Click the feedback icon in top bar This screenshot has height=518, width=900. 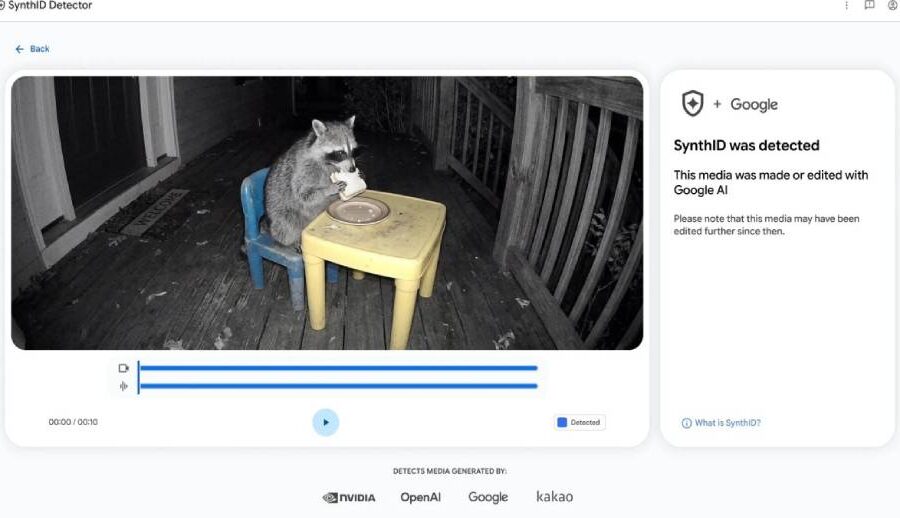(x=869, y=5)
